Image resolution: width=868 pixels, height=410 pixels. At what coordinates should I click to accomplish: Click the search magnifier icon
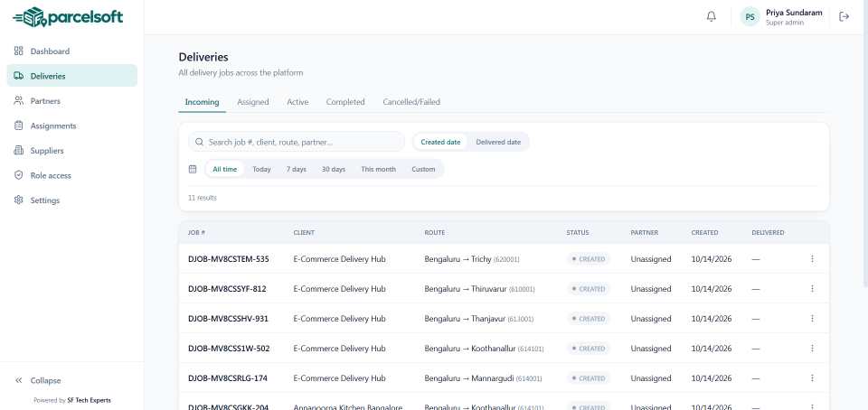pyautogui.click(x=199, y=142)
